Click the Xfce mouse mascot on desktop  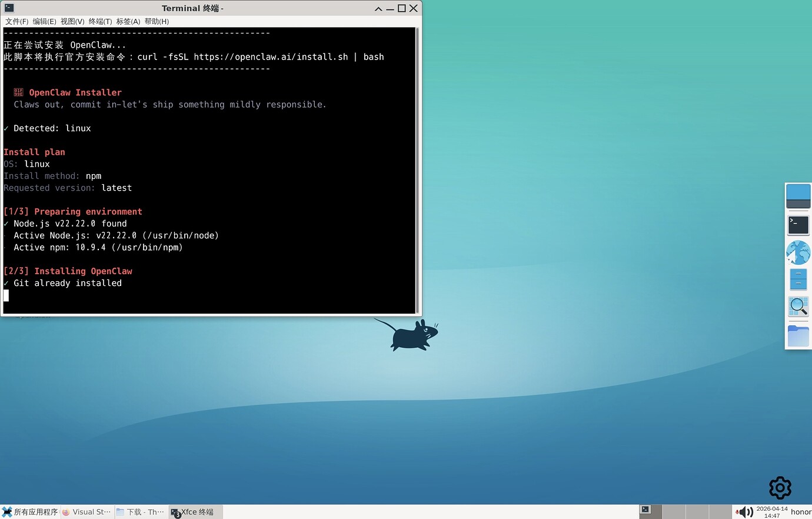[408, 334]
